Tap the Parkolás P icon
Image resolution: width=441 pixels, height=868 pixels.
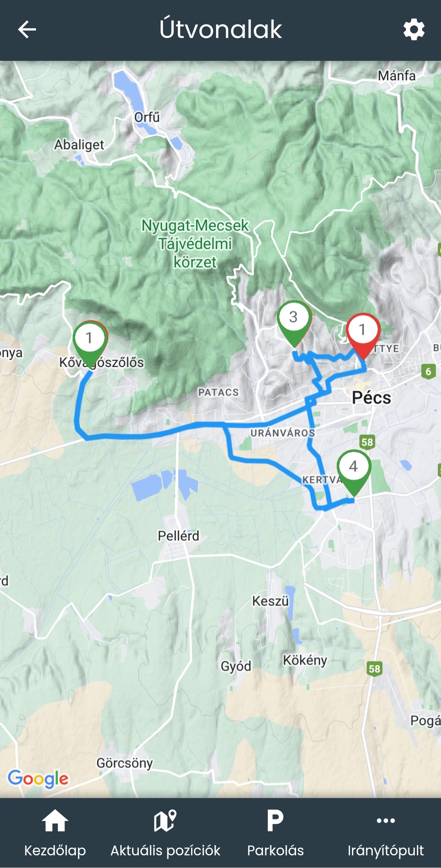[x=275, y=820]
